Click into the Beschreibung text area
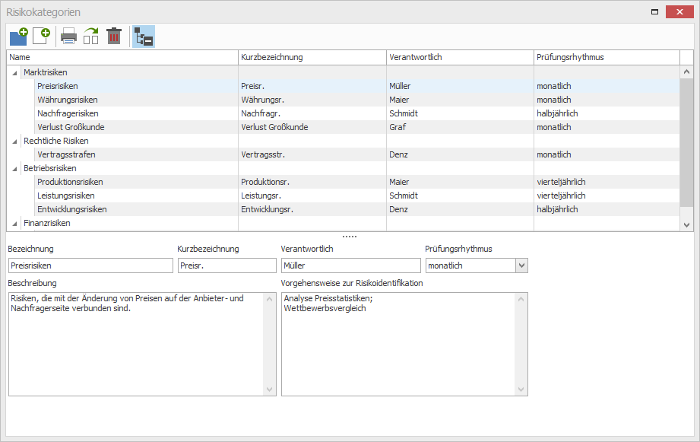Screen dimensions: 700x442 pos(136,344)
